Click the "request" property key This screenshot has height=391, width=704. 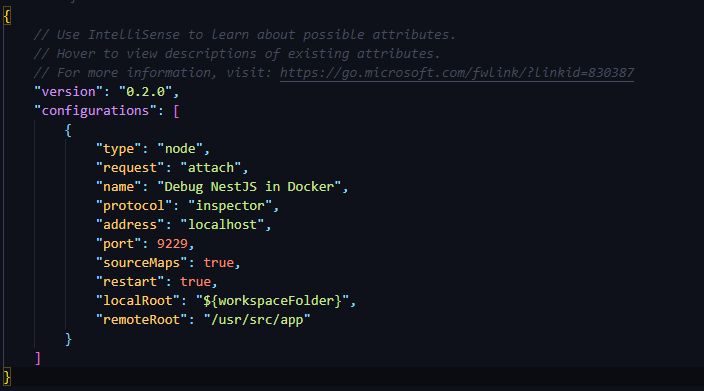(130, 167)
